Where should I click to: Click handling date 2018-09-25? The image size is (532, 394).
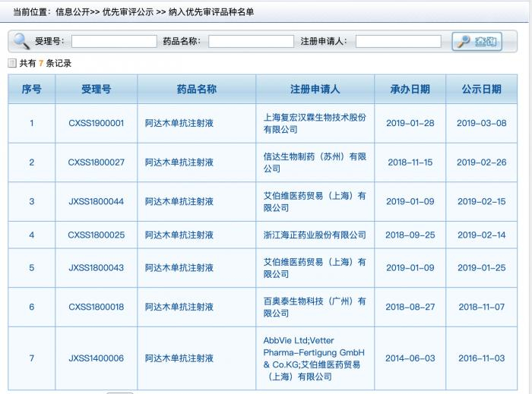point(410,235)
